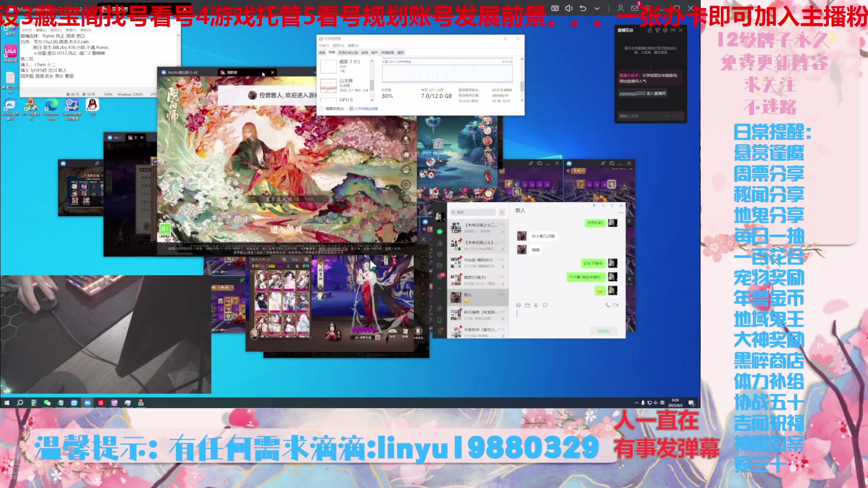The image size is (868, 488).
Task: Select 磁盘 2 (E:) in Task Manager sidebar
Action: coord(344,66)
